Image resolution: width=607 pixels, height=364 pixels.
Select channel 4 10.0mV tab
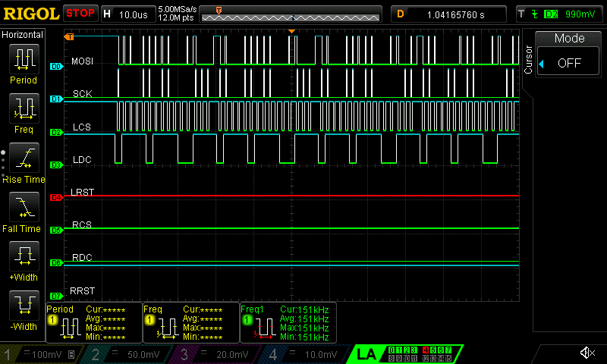(x=306, y=354)
